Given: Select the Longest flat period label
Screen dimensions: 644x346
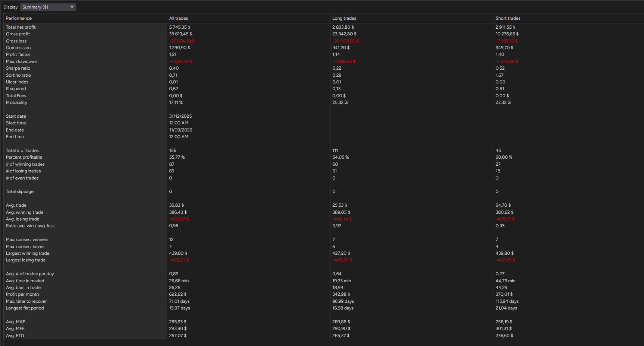Looking at the screenshot, I should 25,308.
